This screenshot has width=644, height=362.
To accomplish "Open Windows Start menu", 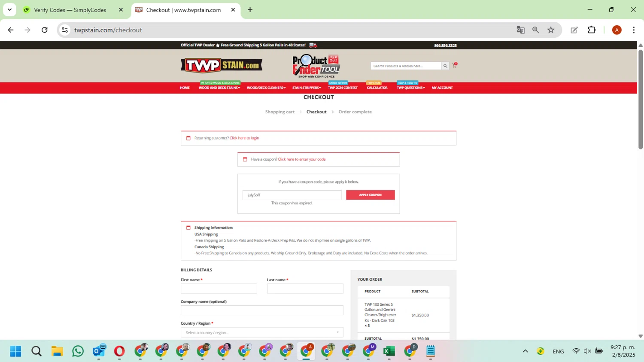I will tap(15, 351).
